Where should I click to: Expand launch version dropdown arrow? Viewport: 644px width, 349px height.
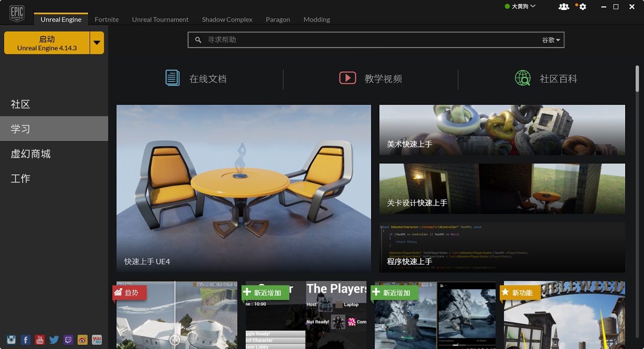pyautogui.click(x=97, y=43)
